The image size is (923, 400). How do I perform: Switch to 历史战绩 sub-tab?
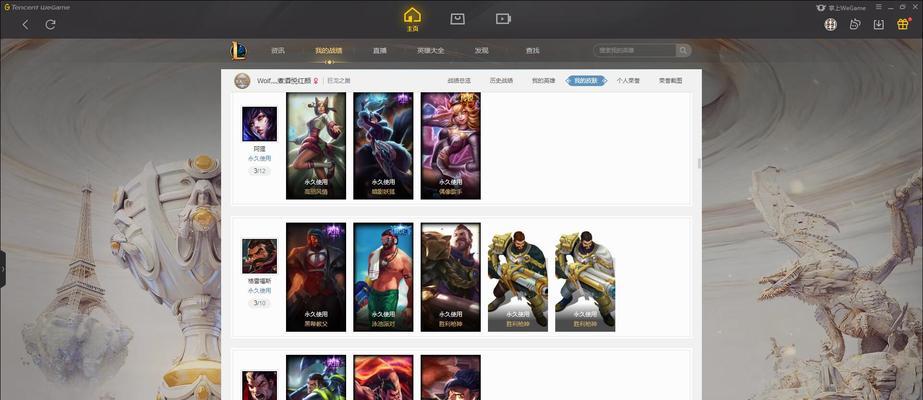coord(501,81)
